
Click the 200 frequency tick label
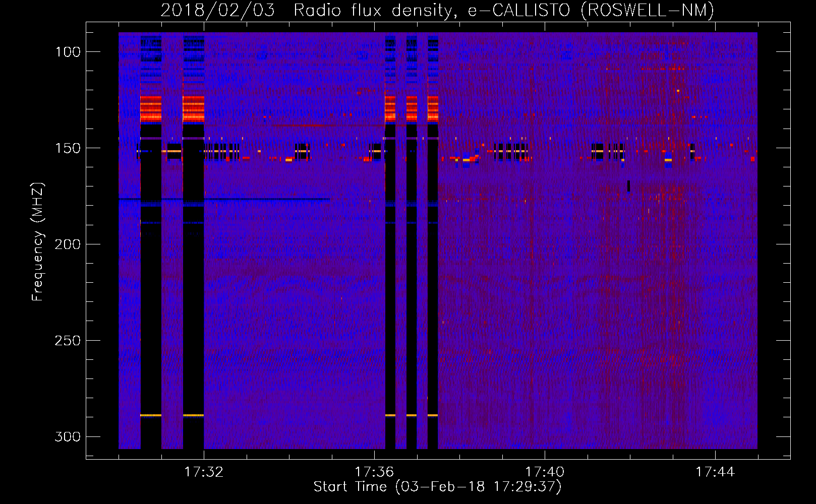click(68, 244)
